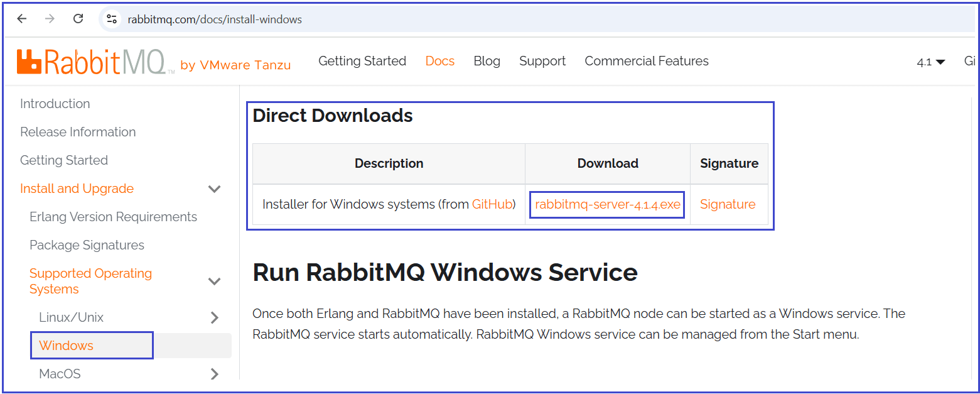Open the Signature link for the installer
Viewport: 980px width, 394px height.
tap(727, 204)
